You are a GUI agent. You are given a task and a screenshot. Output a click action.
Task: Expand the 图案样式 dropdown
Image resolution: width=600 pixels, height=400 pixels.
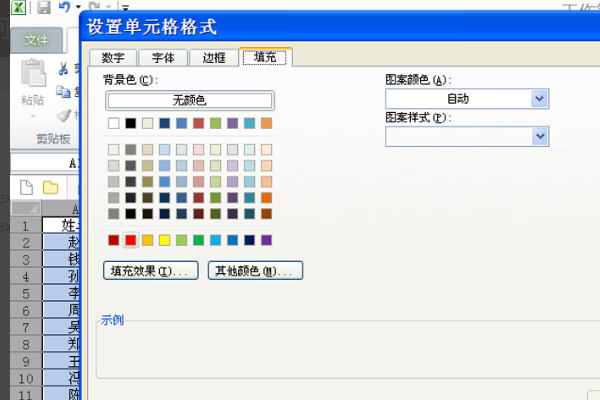[540, 136]
